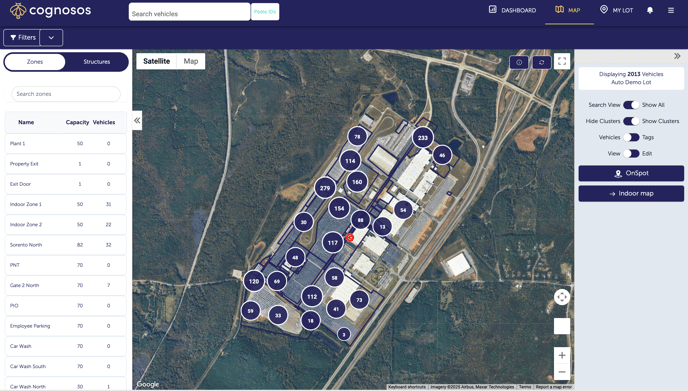The height and width of the screenshot is (391, 688).
Task: Click the map fullscreen icon
Action: 562,61
